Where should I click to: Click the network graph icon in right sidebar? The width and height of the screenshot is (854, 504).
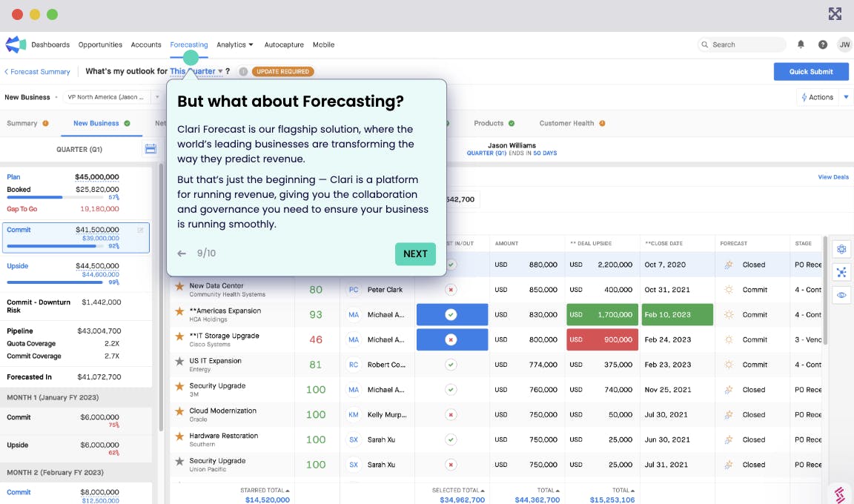pyautogui.click(x=841, y=272)
